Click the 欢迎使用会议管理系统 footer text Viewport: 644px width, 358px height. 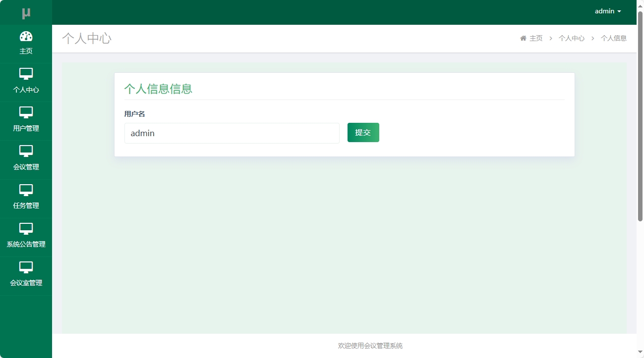370,346
